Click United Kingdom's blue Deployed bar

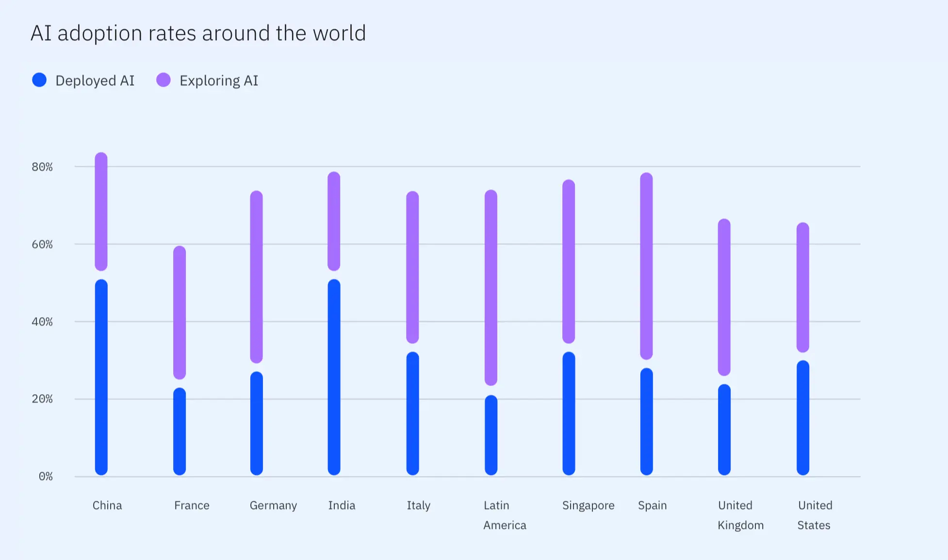click(x=724, y=430)
